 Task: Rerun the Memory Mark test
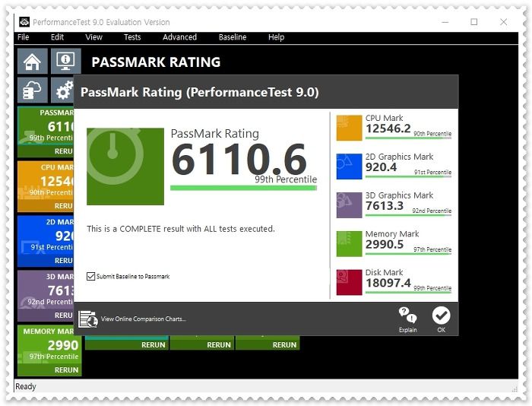(x=49, y=370)
